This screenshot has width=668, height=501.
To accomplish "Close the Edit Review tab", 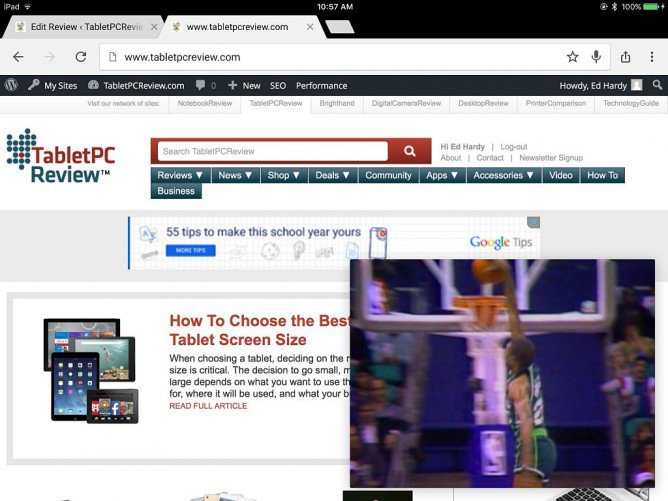I will [x=154, y=27].
